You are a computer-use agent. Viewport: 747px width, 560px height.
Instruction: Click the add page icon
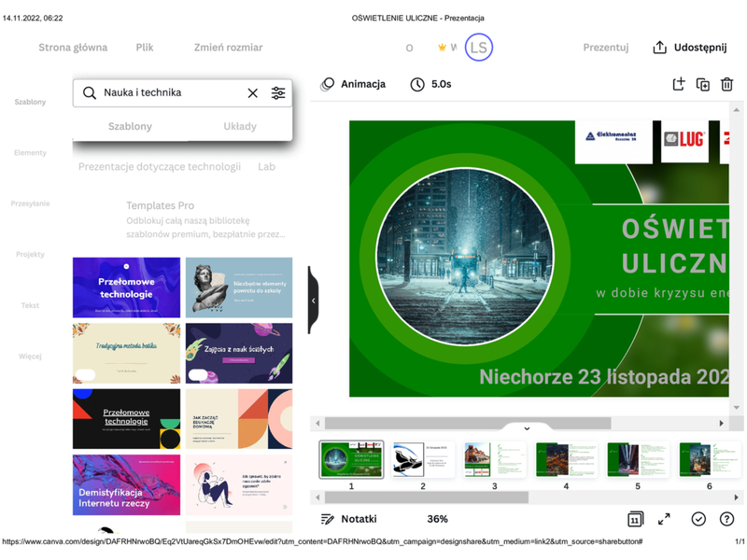(679, 84)
